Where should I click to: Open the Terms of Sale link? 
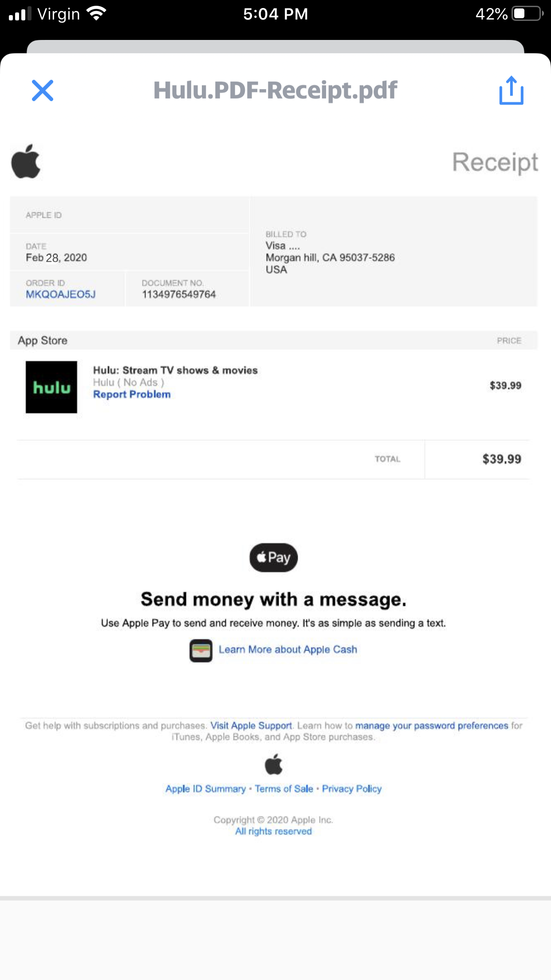point(284,789)
